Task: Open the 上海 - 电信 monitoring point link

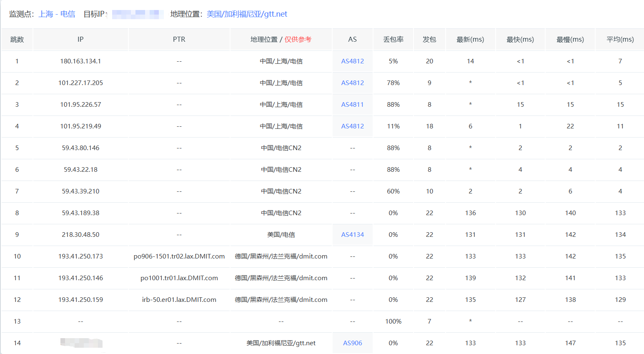Action: (x=57, y=14)
